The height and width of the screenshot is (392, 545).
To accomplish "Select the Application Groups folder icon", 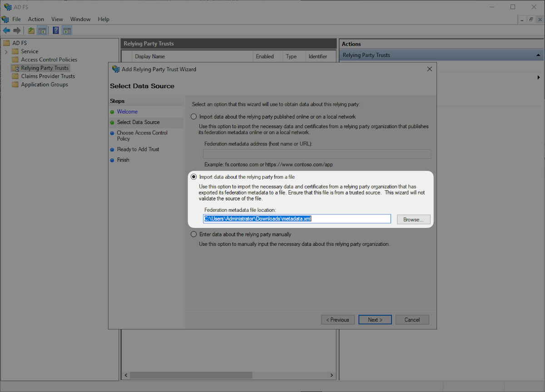I will [15, 84].
